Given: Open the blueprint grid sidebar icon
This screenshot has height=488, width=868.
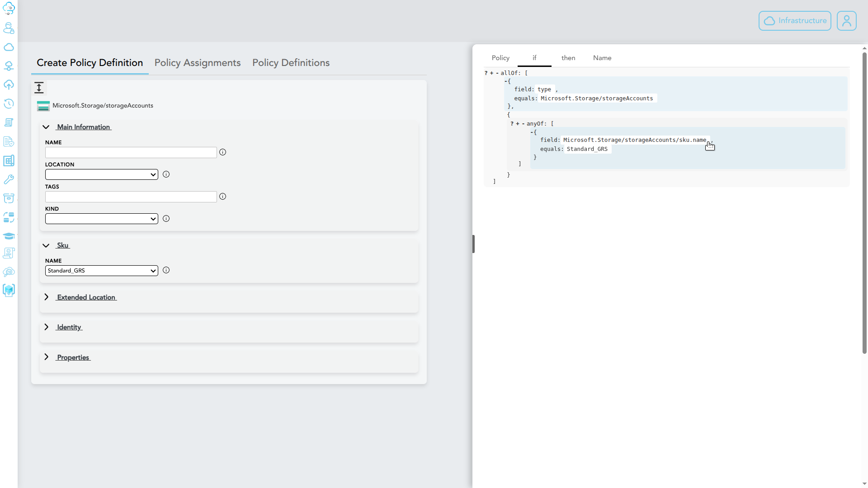Looking at the screenshot, I should click(x=9, y=160).
